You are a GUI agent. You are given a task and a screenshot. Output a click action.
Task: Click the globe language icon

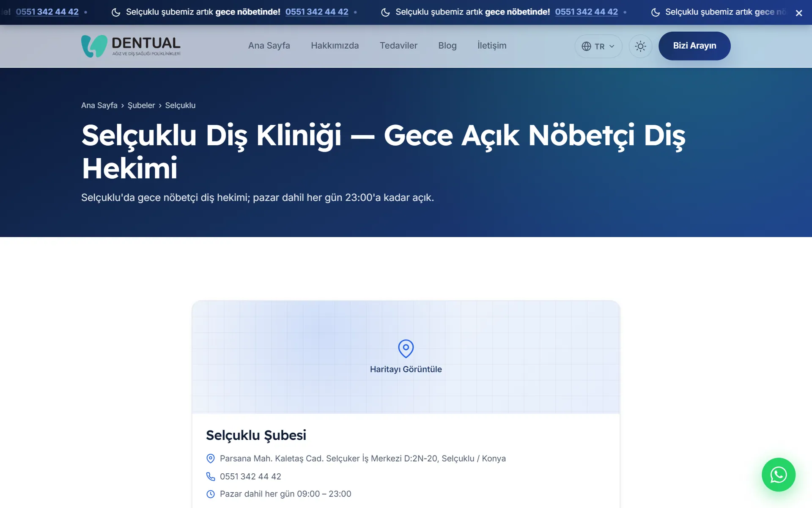click(586, 47)
